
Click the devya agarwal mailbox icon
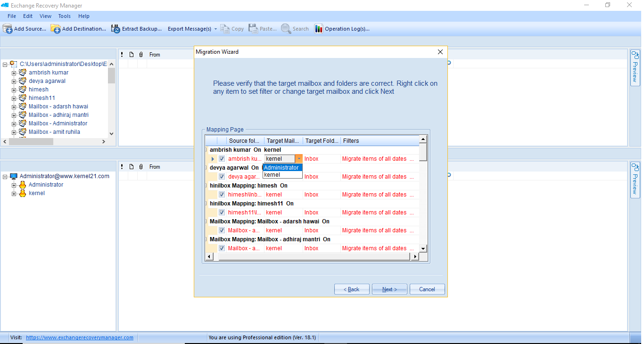pos(23,81)
